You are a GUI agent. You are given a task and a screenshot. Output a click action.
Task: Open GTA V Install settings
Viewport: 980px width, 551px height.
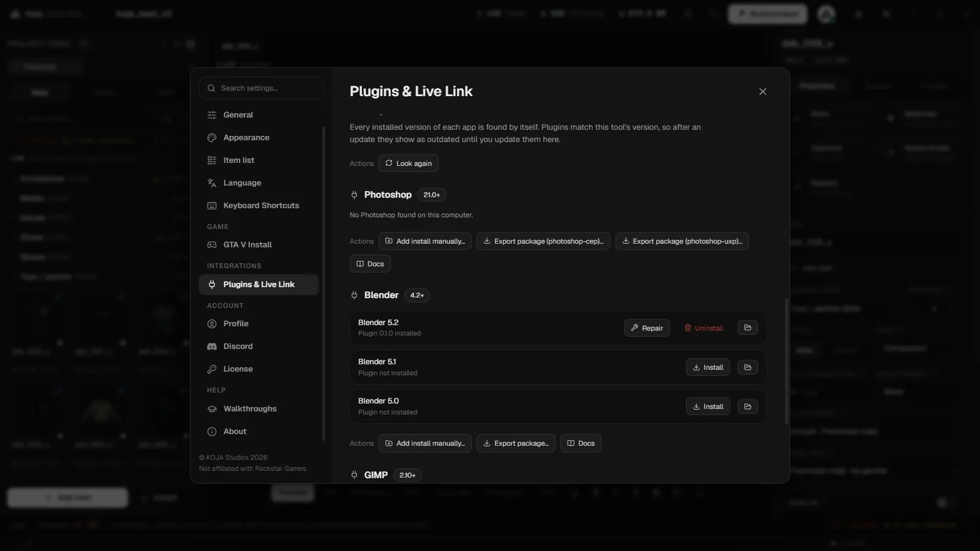tap(258, 245)
